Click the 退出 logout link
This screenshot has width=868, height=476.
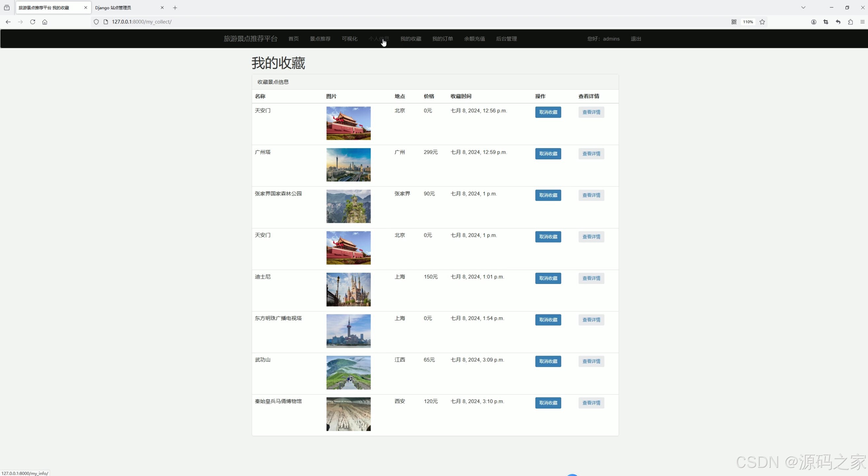(x=636, y=39)
